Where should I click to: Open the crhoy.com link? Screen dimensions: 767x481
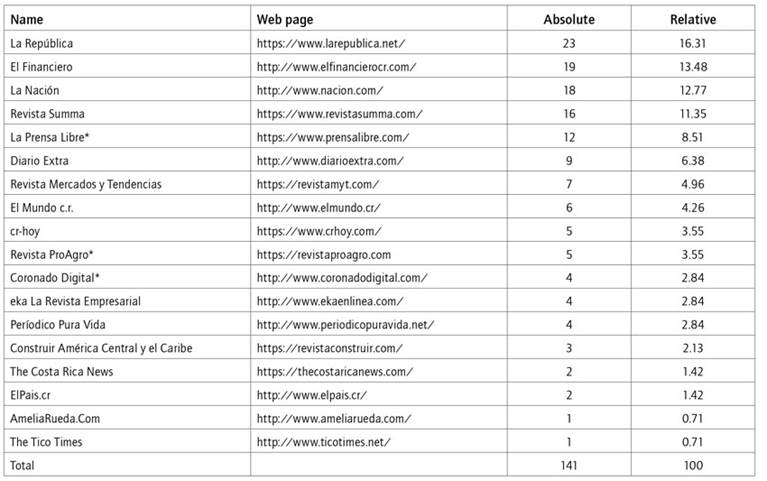coord(320,231)
